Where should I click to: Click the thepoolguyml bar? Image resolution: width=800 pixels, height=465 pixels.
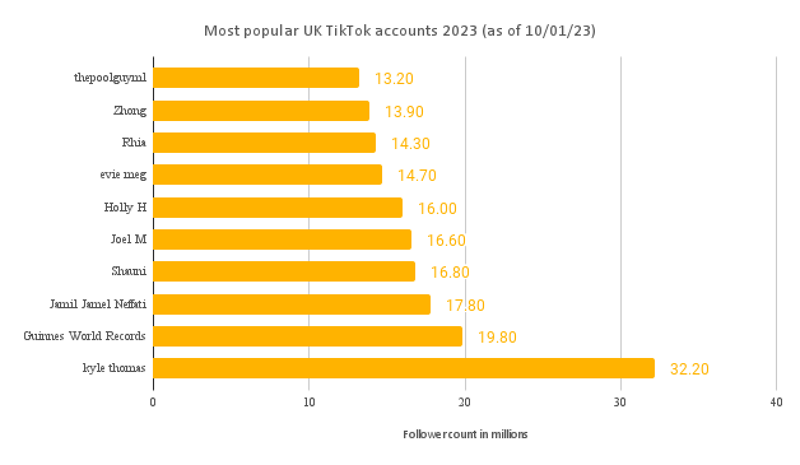click(255, 78)
